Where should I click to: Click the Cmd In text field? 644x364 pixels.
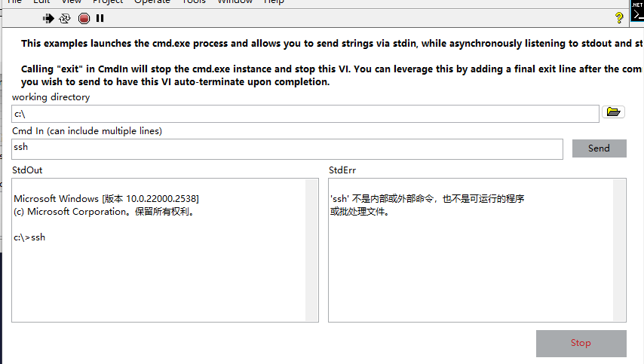tap(287, 149)
